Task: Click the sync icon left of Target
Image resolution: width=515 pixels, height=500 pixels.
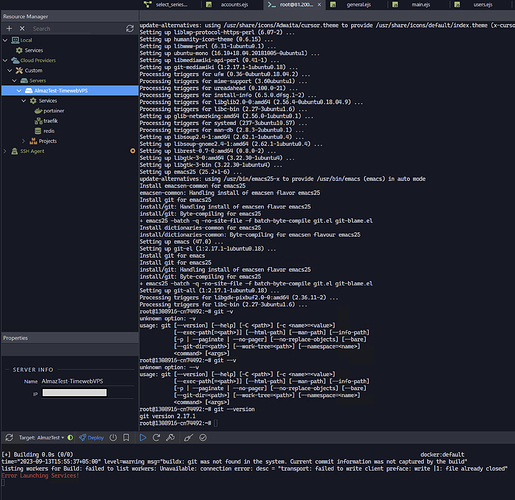Action: 9,438
